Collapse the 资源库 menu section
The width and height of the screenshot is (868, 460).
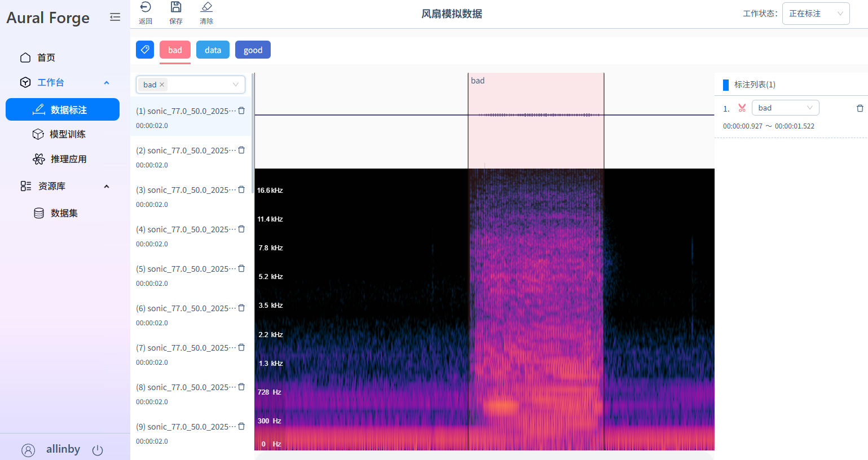click(x=107, y=187)
